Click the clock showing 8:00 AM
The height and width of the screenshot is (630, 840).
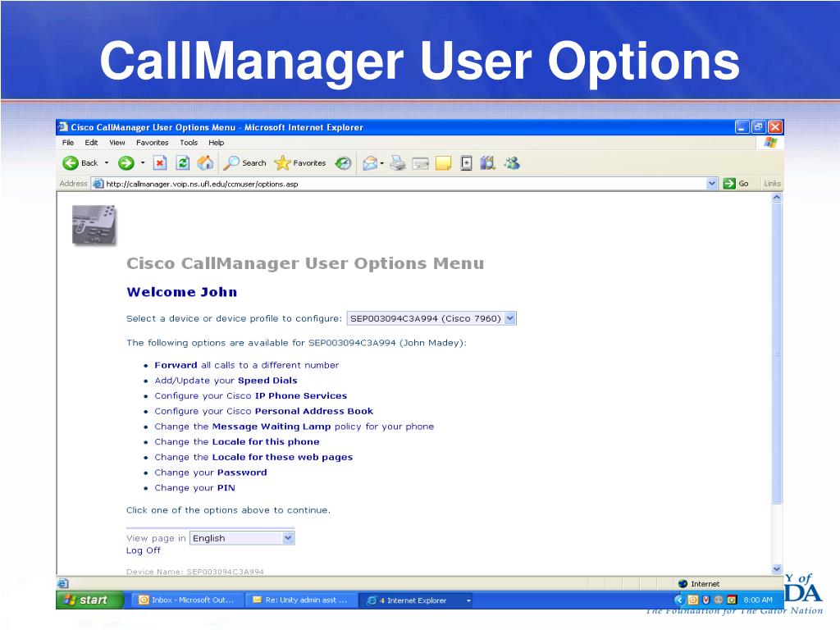(x=758, y=600)
